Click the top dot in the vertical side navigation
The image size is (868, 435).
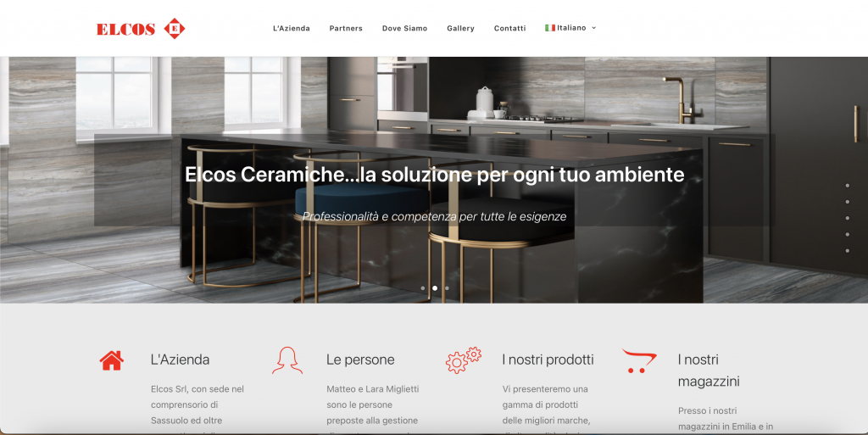848,186
